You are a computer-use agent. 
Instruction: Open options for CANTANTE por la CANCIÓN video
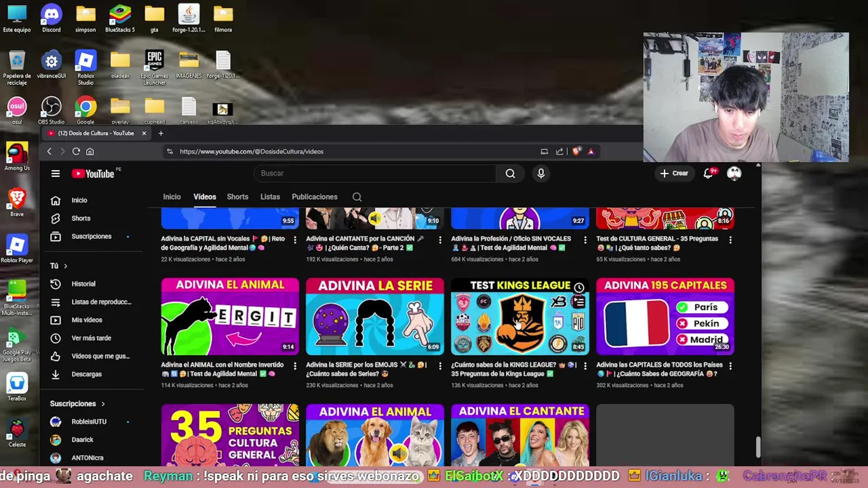(440, 240)
